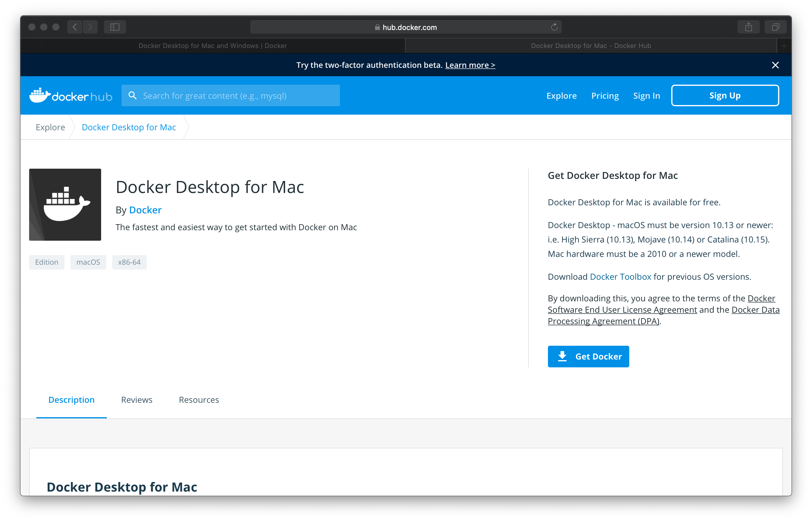
Task: Toggle Safari's sidebar button
Action: (115, 27)
